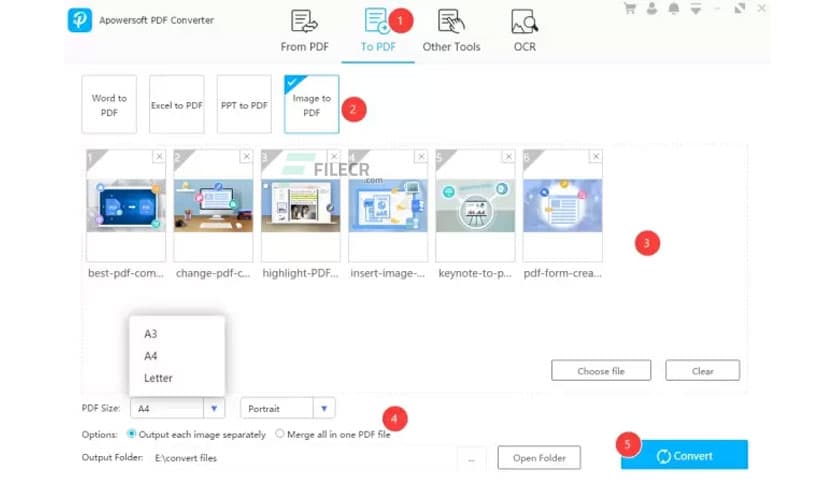Open the From PDF tab
This screenshot has width=836, height=484.
(304, 31)
